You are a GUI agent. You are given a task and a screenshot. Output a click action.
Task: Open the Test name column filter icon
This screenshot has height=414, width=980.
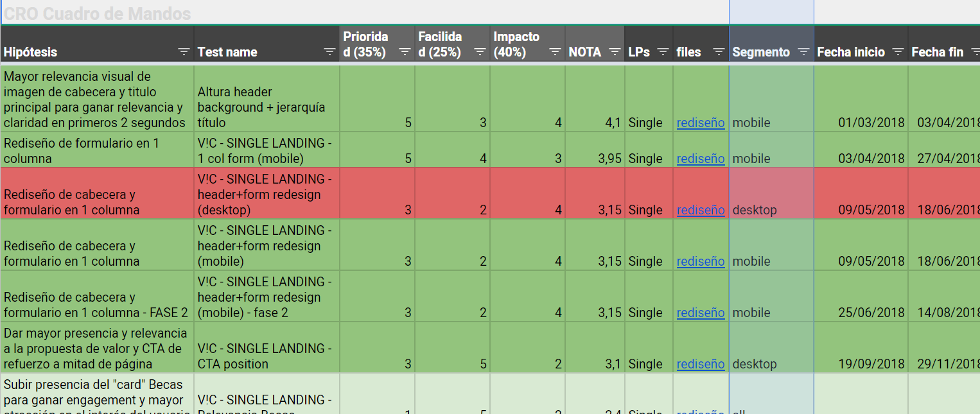329,52
